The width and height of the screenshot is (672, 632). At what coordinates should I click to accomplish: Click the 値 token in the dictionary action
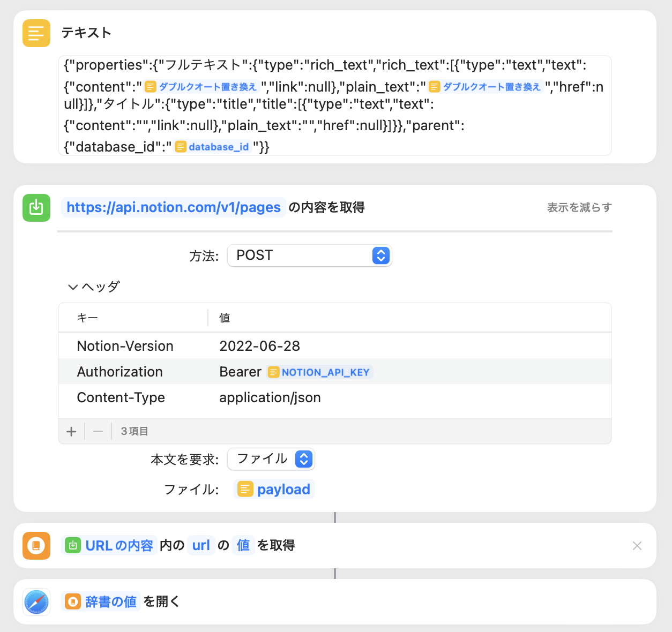[243, 545]
